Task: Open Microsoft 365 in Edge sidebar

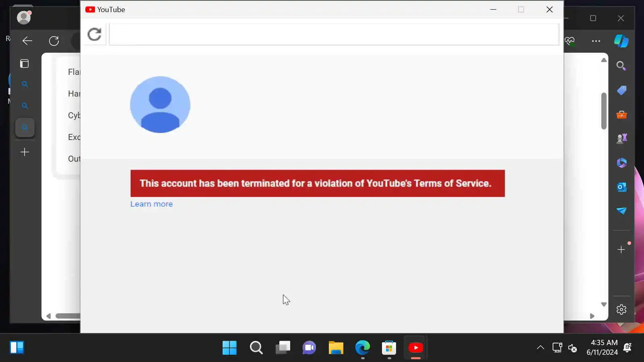Action: [621, 162]
